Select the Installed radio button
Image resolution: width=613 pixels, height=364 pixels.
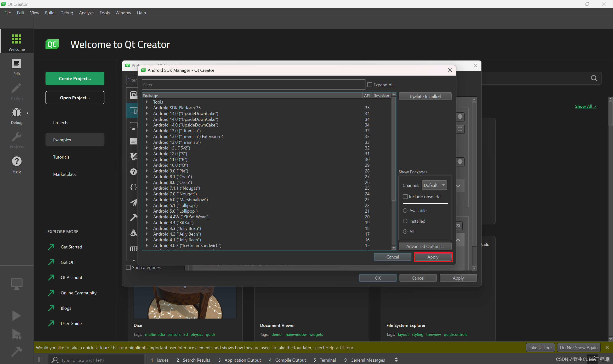point(405,221)
